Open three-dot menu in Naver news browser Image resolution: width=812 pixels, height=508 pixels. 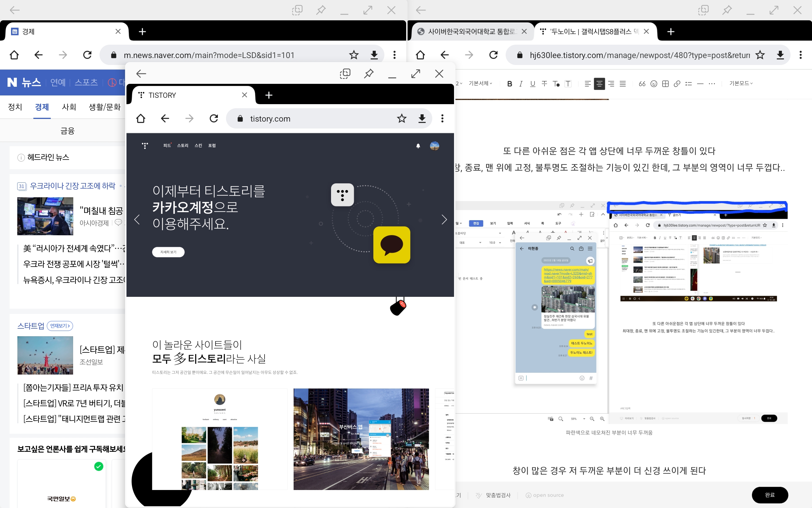(x=395, y=55)
